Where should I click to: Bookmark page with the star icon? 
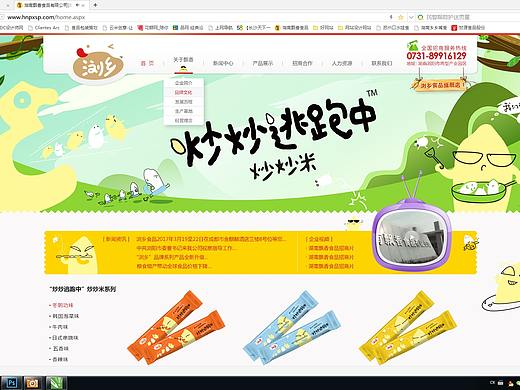click(x=401, y=17)
